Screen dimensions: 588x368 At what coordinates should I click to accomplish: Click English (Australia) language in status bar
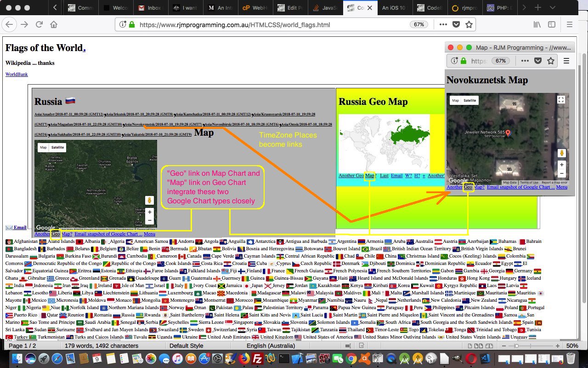pyautogui.click(x=271, y=346)
